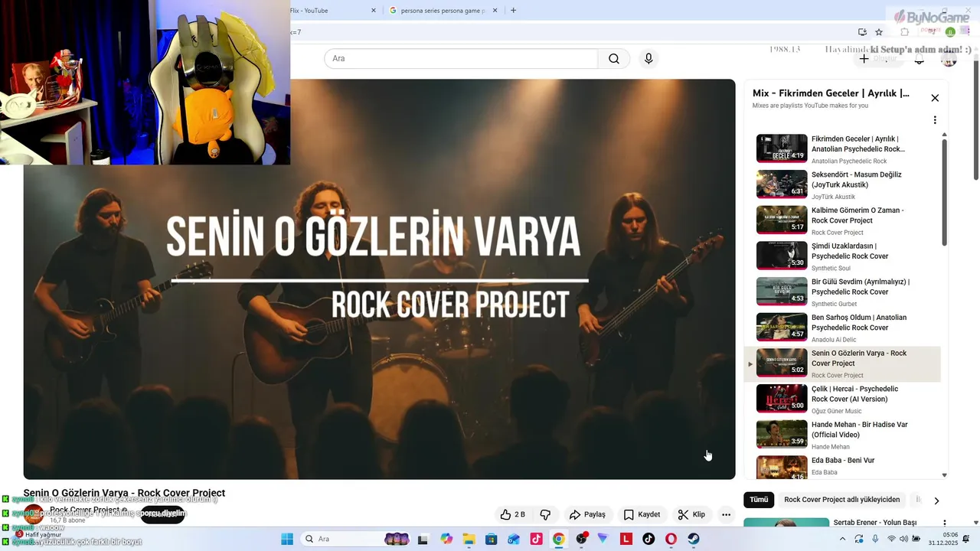The width and height of the screenshot is (980, 551).
Task: Open File Explorer from taskbar
Action: [x=469, y=539]
